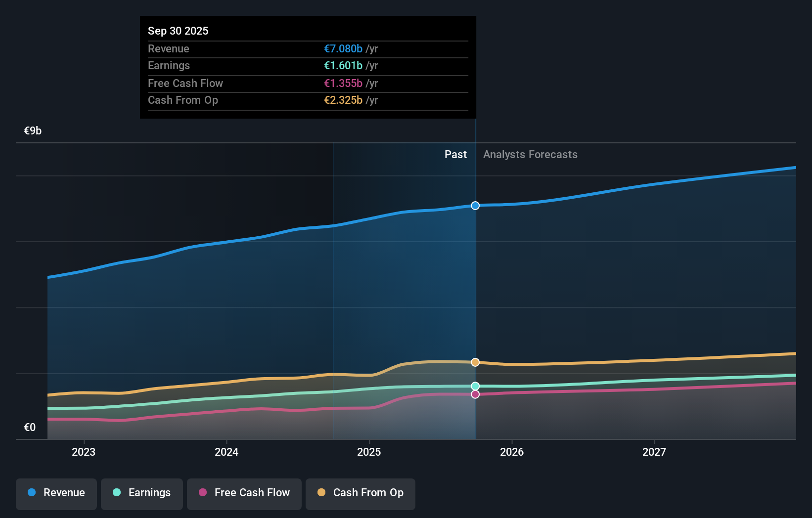
Task: Open the Free Cash Flow legend options
Action: (244, 493)
